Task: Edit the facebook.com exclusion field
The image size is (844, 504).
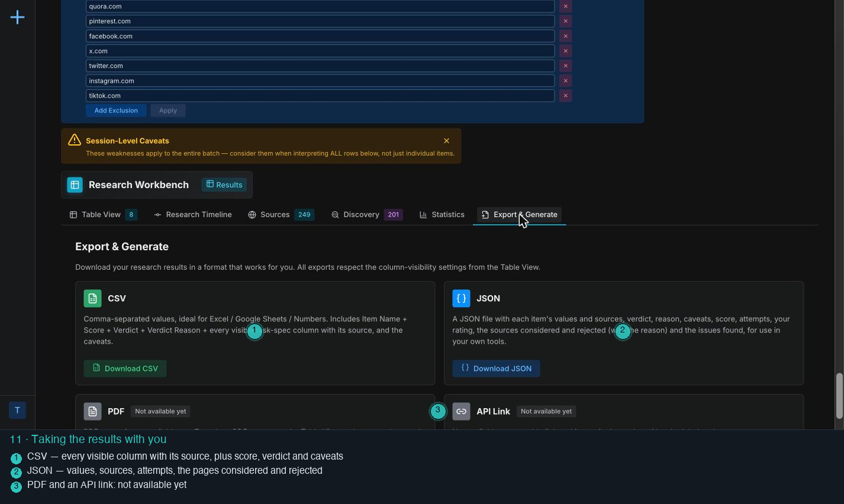Action: [320, 36]
